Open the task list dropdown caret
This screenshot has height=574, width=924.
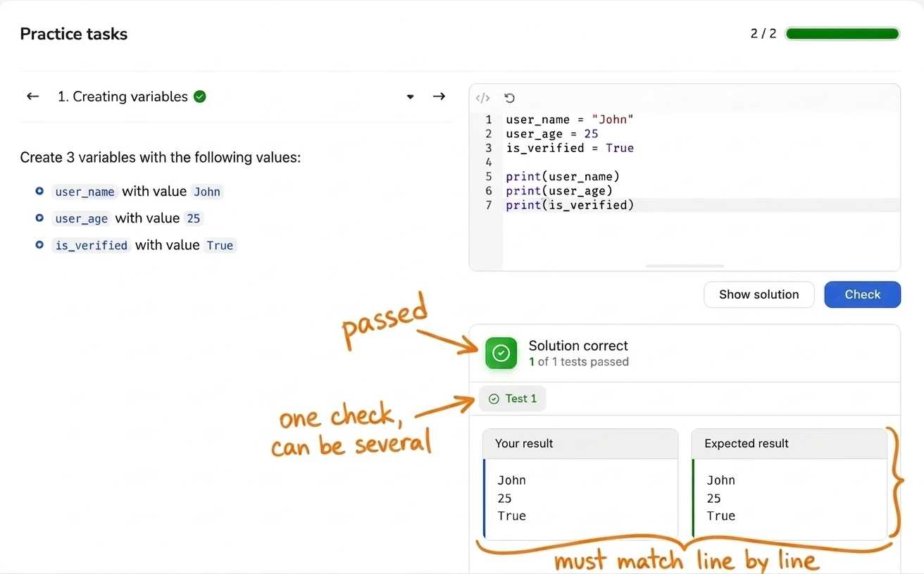[x=411, y=97]
